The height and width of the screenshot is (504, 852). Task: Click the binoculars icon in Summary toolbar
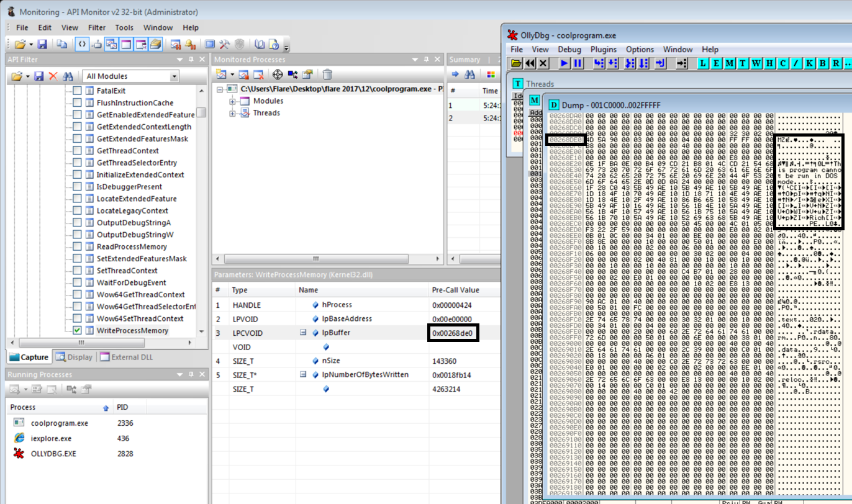click(x=470, y=74)
